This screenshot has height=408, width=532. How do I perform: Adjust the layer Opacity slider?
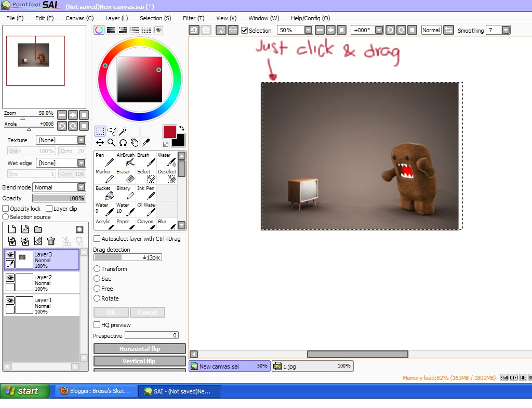click(x=59, y=198)
